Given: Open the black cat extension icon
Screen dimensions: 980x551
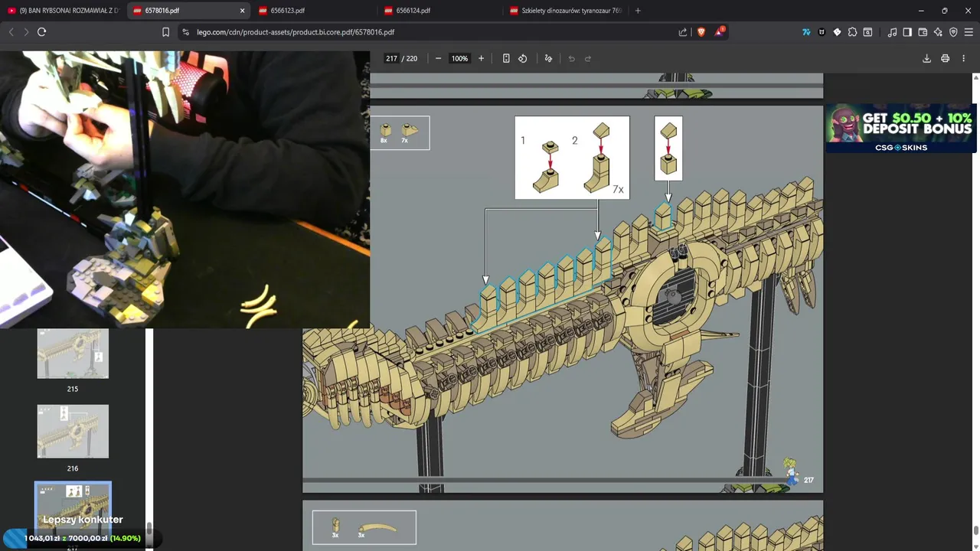Looking at the screenshot, I should click(x=822, y=32).
